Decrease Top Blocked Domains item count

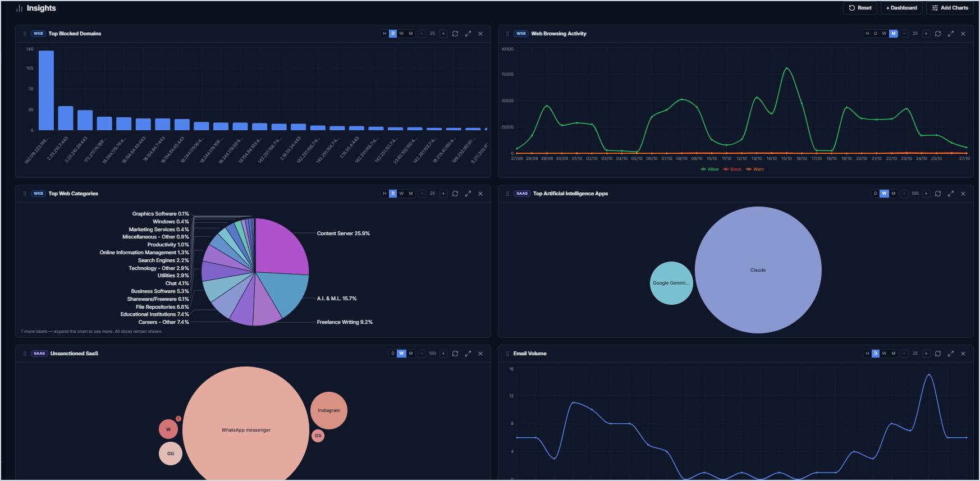pos(422,34)
